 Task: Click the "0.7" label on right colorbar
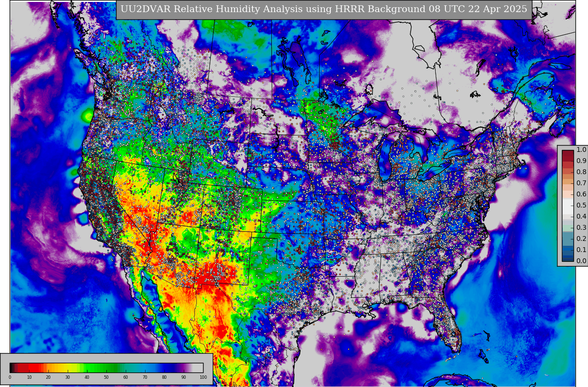pos(581,183)
